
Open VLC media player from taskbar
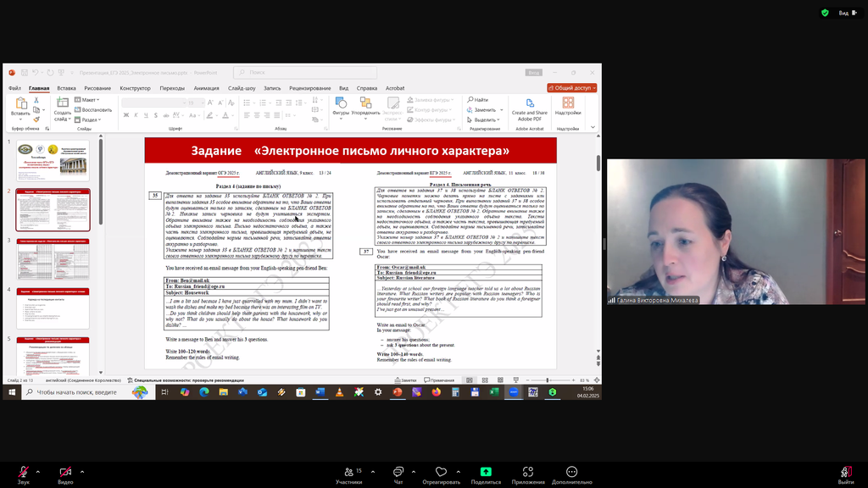pos(339,392)
